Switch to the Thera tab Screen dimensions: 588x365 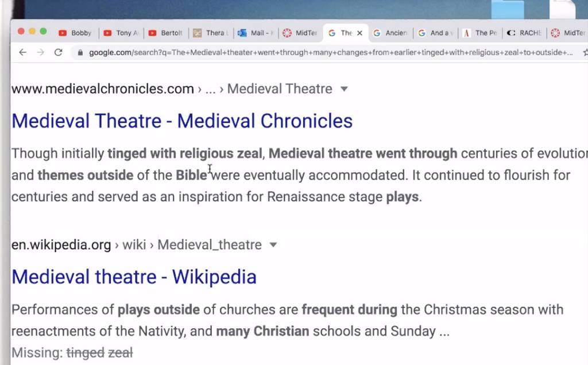(211, 33)
